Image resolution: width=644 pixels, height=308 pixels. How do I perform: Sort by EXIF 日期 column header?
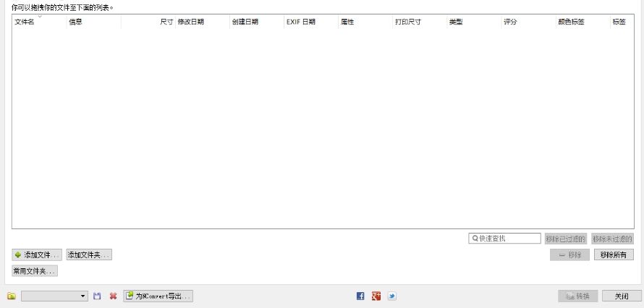311,22
